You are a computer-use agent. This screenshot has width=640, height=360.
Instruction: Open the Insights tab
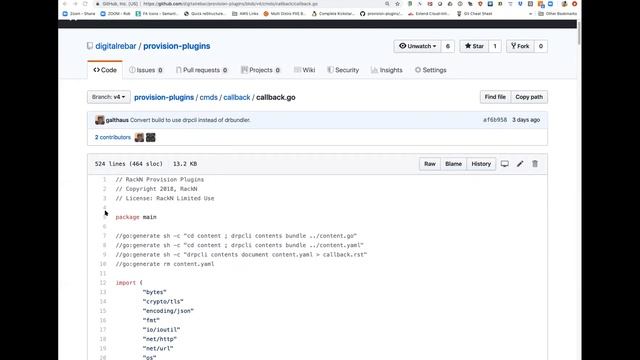[x=387, y=70]
